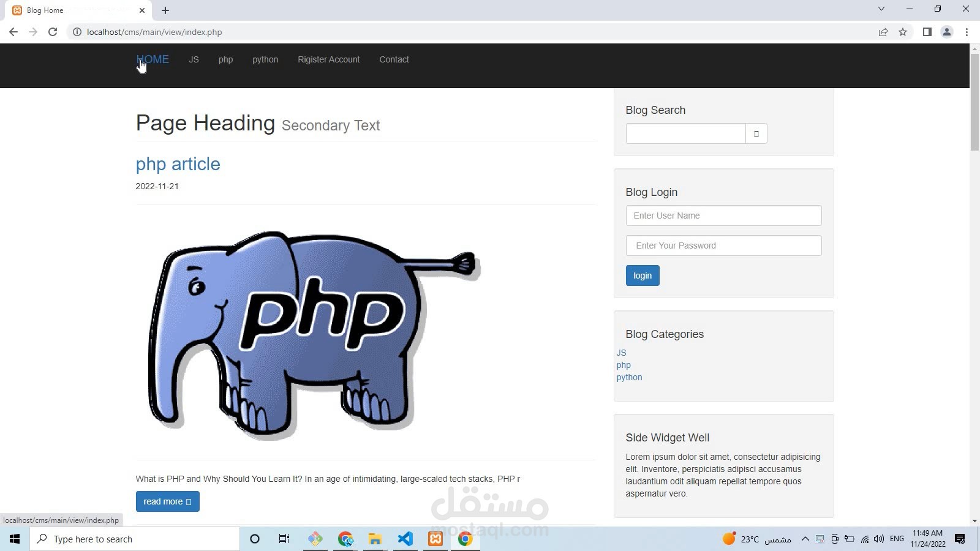Viewport: 980px width, 551px height.
Task: Open php link in Blog Categories
Action: [624, 365]
